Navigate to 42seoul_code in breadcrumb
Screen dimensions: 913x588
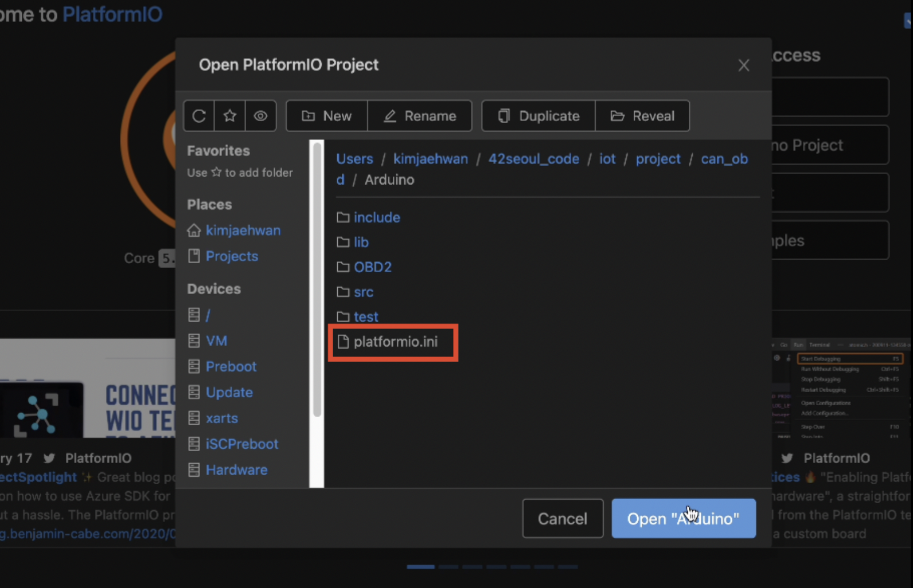pyautogui.click(x=534, y=159)
